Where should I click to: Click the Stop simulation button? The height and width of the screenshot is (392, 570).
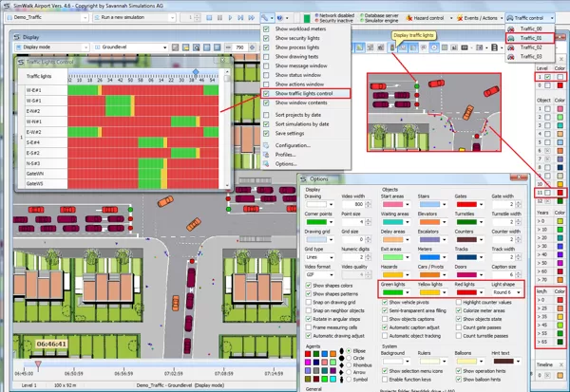pyautogui.click(x=209, y=17)
